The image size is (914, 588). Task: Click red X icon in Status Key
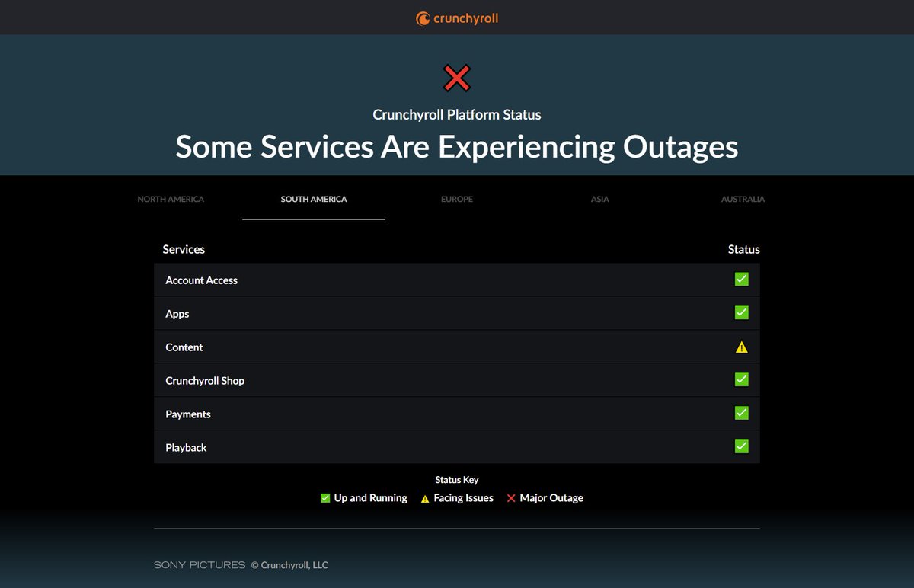click(x=511, y=498)
